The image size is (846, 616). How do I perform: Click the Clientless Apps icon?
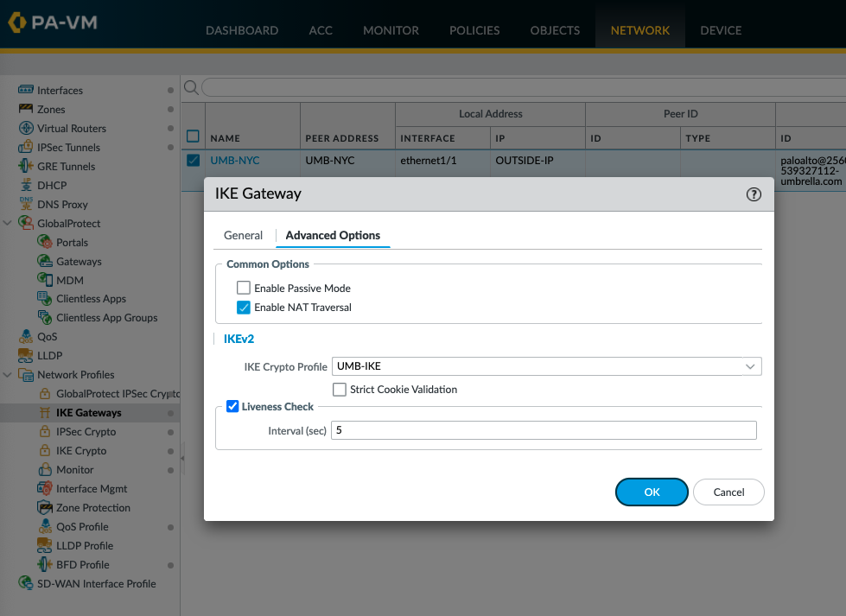click(x=45, y=298)
